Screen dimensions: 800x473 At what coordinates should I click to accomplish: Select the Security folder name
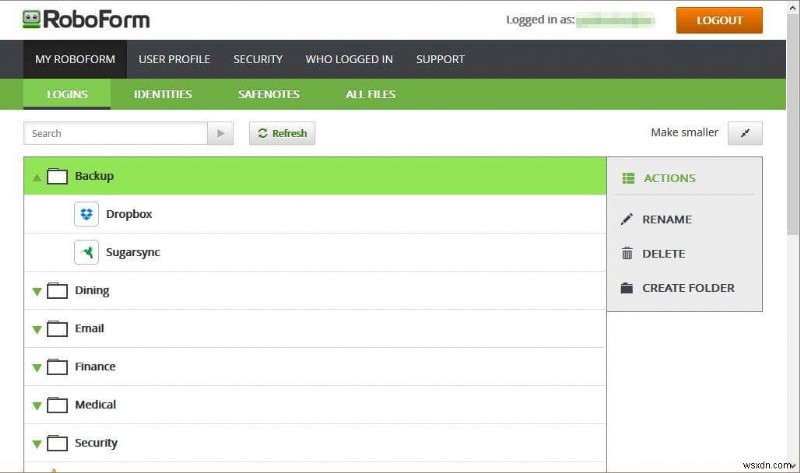pyautogui.click(x=96, y=443)
